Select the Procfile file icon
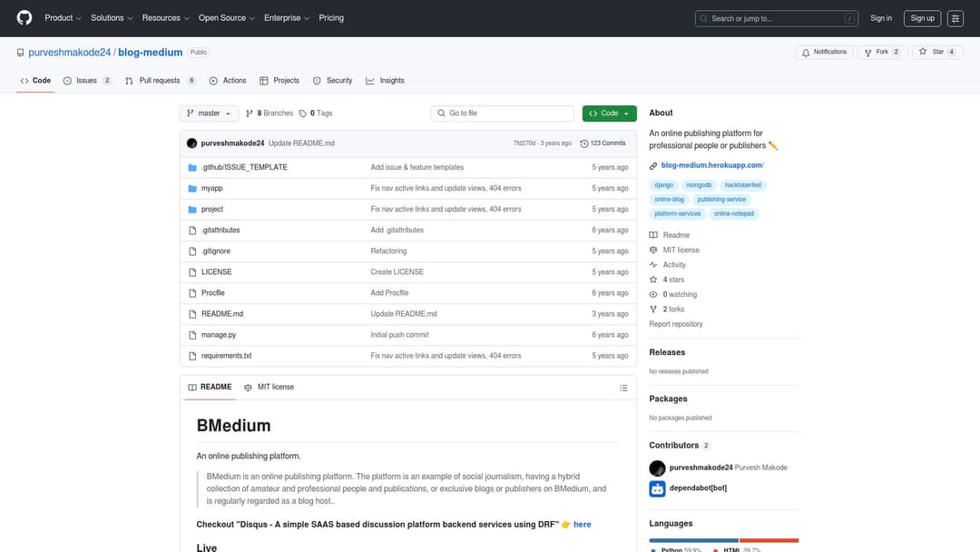This screenshot has width=980, height=552. point(192,293)
